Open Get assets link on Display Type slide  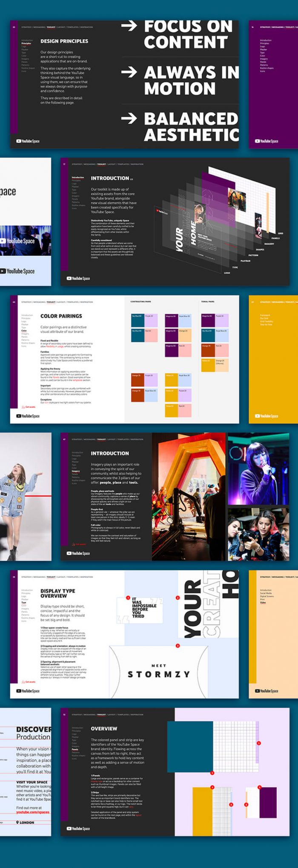[x=29, y=682]
